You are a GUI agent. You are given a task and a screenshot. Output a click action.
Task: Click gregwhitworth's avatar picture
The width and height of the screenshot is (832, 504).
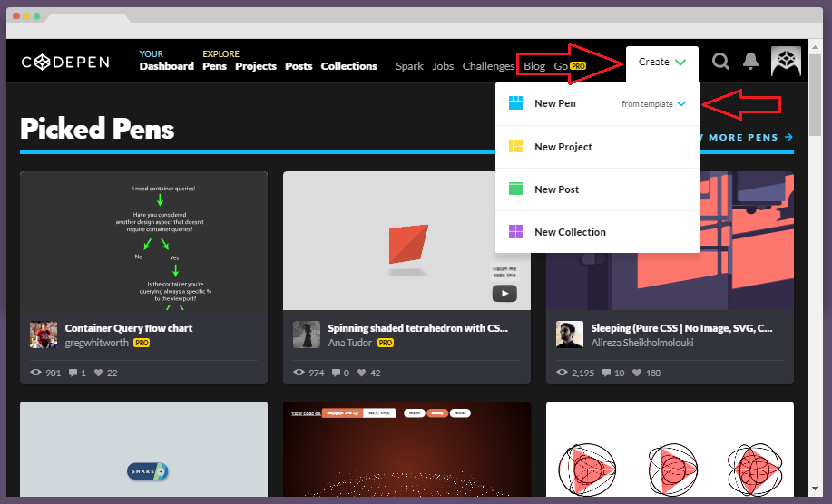44,334
